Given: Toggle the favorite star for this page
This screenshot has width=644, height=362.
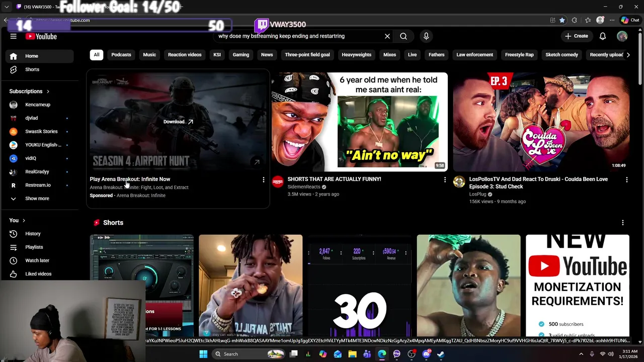Looking at the screenshot, I should (562, 20).
